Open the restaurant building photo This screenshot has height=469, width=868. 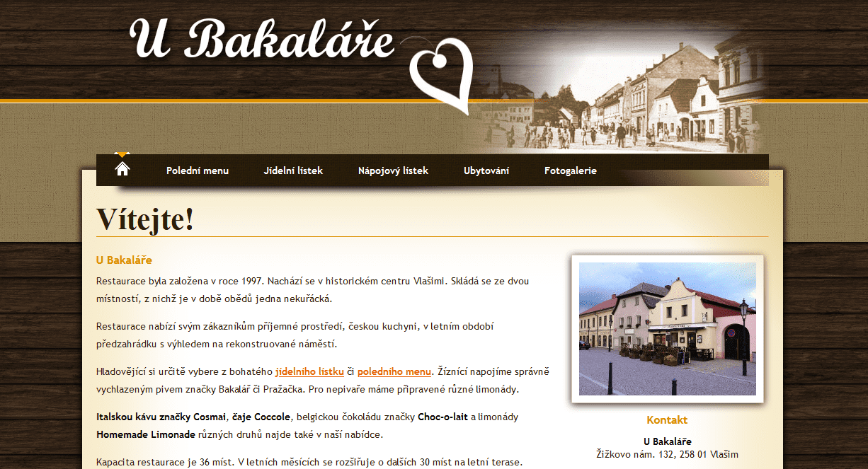coord(668,329)
